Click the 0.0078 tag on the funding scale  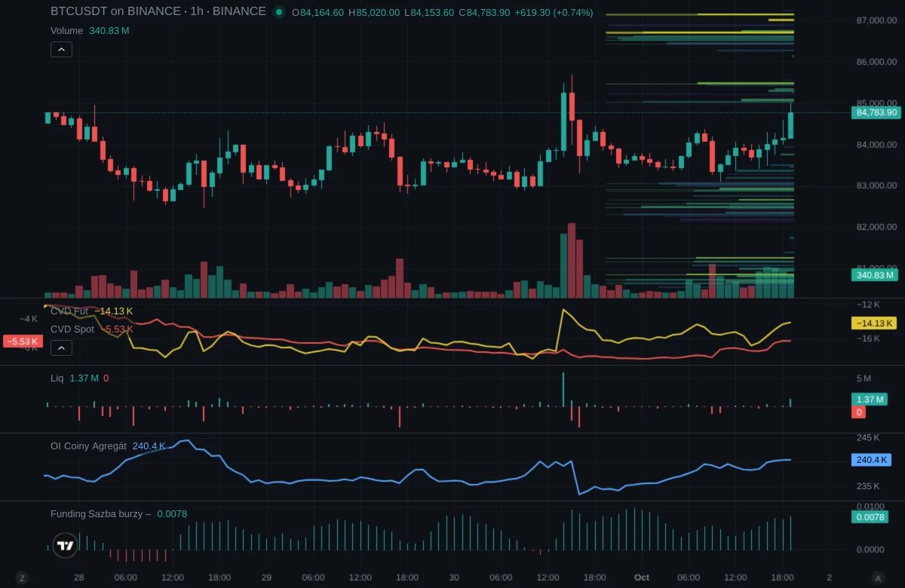pos(870,517)
